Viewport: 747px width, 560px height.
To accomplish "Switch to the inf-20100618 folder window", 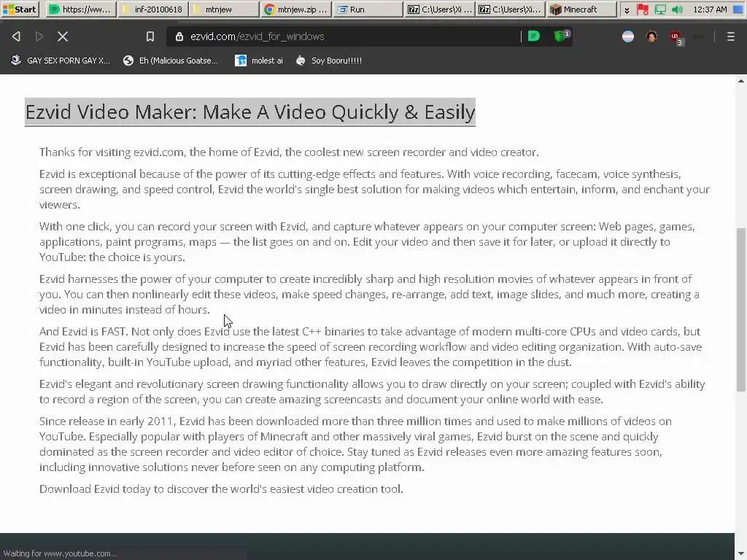I will [x=152, y=9].
